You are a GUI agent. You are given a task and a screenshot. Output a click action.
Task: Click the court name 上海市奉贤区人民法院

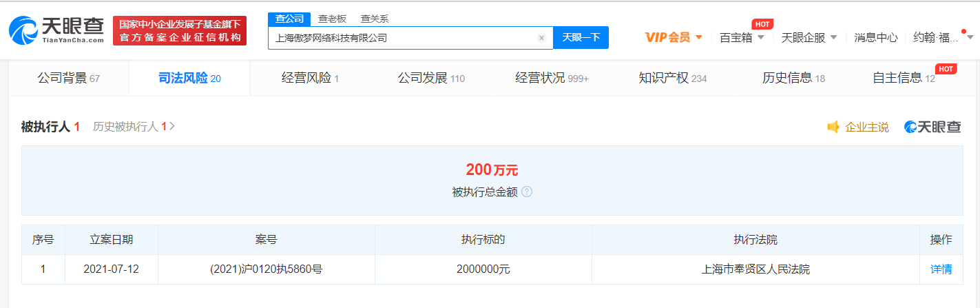755,269
